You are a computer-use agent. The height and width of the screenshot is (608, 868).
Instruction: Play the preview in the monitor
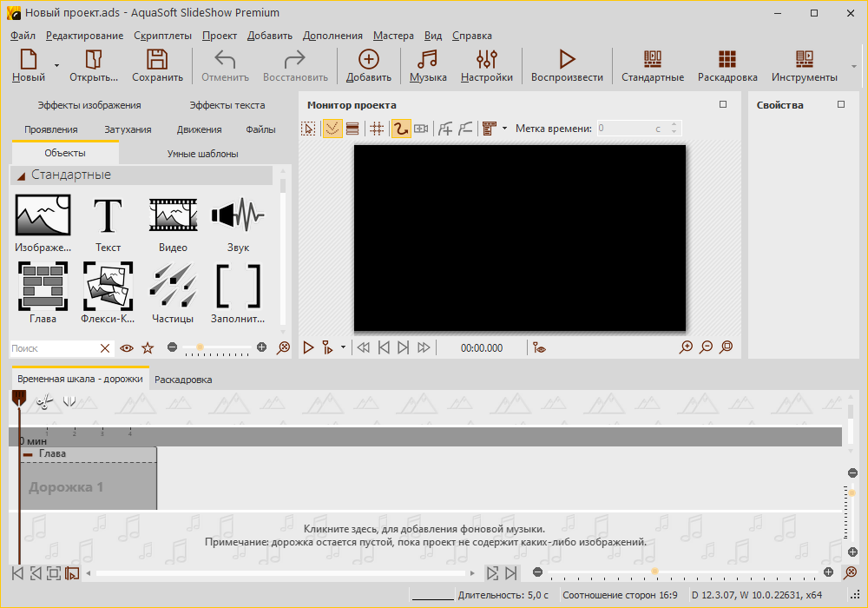[308, 347]
